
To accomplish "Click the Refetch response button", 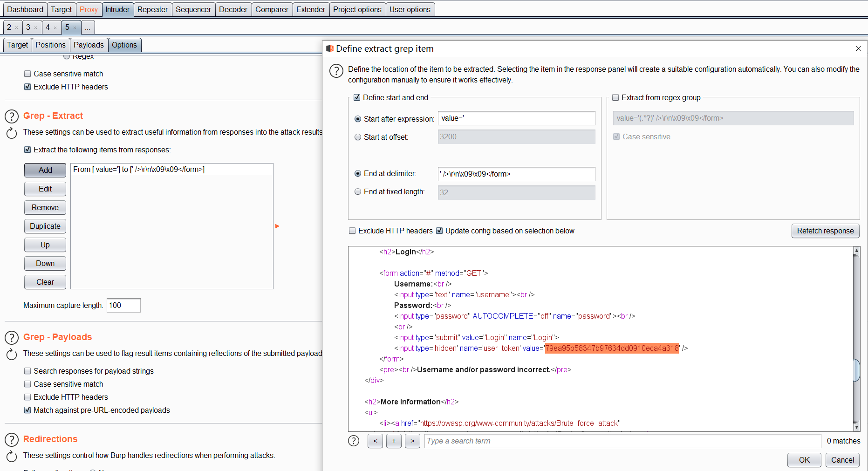I will pyautogui.click(x=825, y=231).
